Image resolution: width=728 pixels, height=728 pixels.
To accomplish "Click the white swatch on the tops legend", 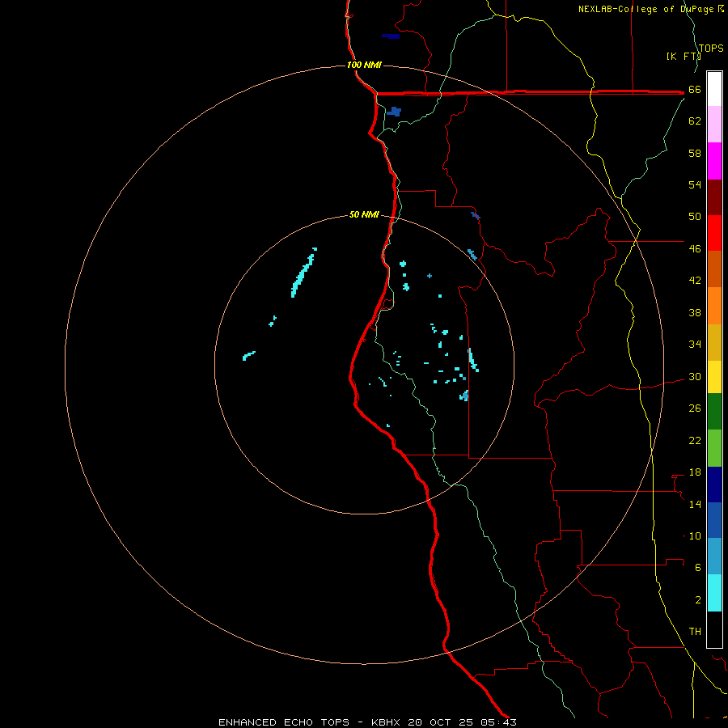I will tap(714, 89).
